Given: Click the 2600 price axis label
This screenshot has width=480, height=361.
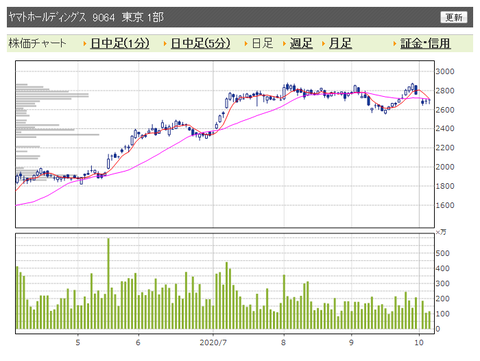Looking at the screenshot, I should tap(445, 110).
